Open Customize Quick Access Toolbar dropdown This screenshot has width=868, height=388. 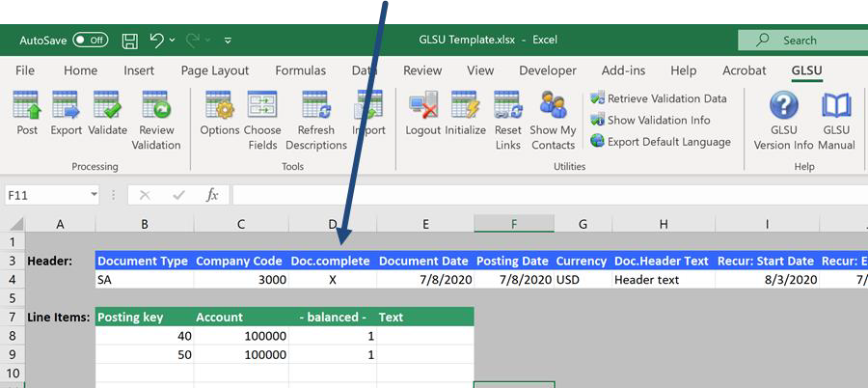[x=228, y=41]
